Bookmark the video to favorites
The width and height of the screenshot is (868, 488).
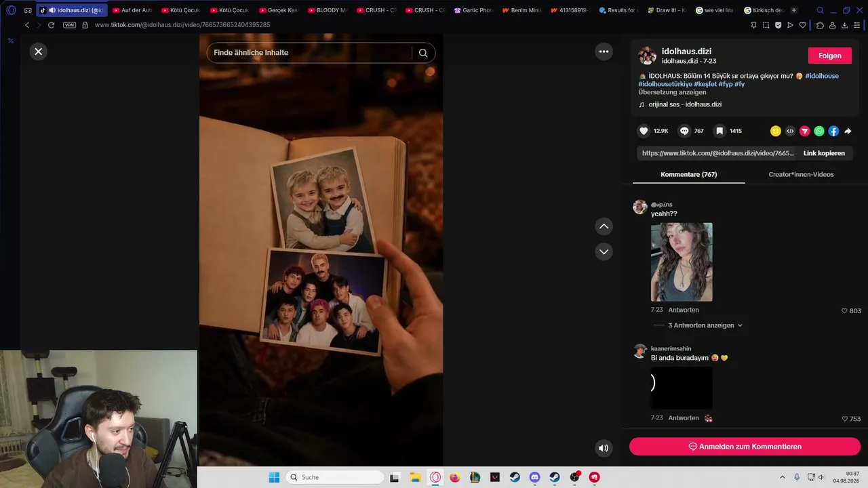[720, 131]
